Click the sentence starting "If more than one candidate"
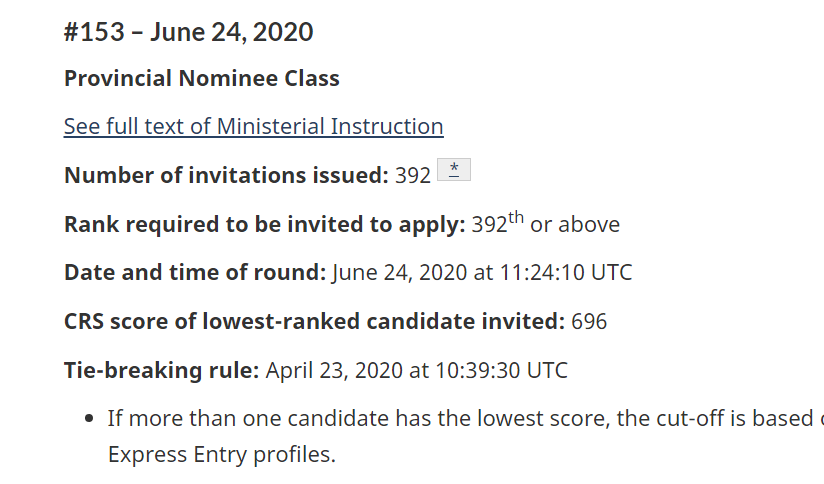Viewport: 824px width, 484px height. click(450, 418)
